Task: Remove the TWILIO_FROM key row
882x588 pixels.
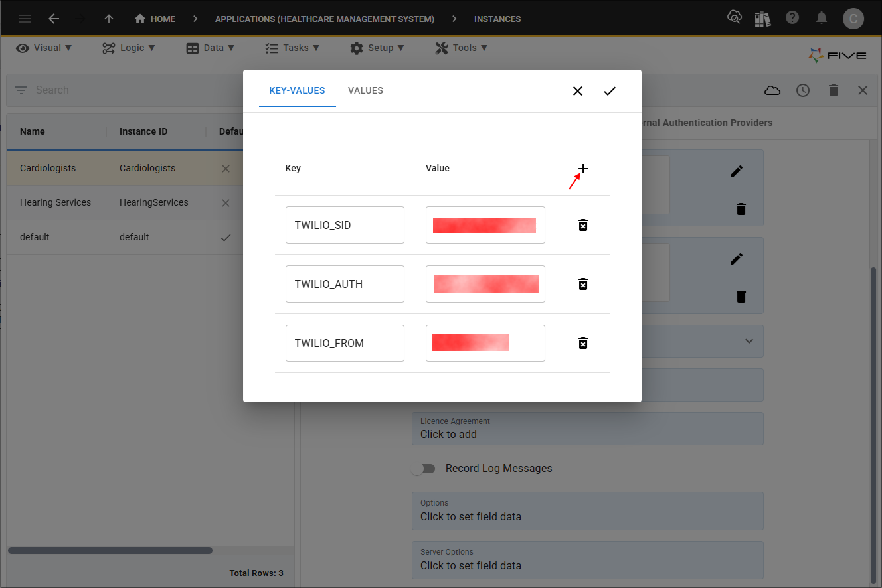Action: point(582,343)
